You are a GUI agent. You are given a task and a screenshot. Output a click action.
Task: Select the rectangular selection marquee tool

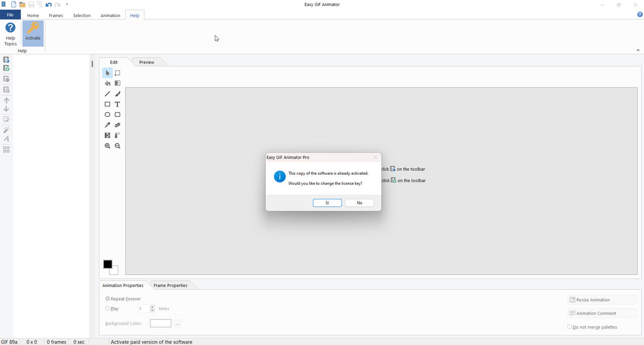(x=117, y=73)
